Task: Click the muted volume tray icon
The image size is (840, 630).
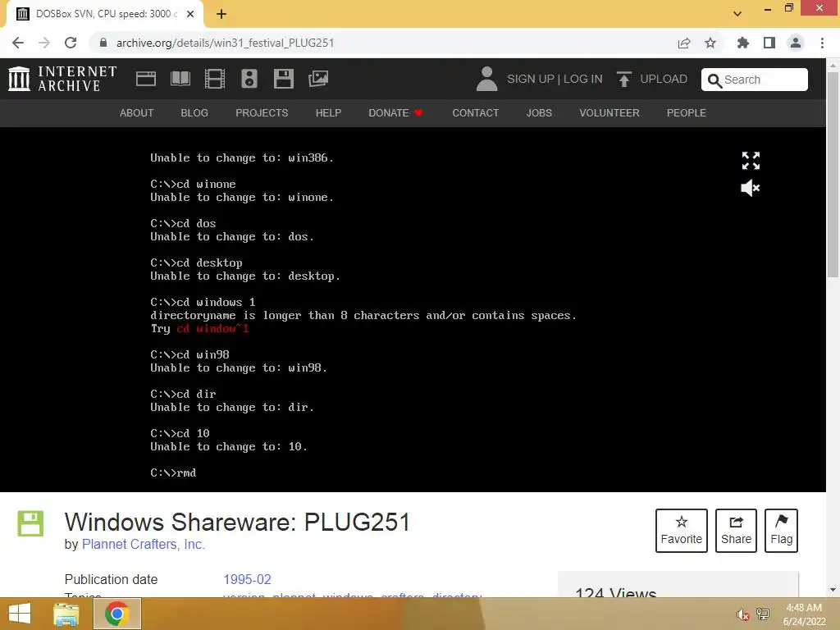Action: [x=742, y=614]
